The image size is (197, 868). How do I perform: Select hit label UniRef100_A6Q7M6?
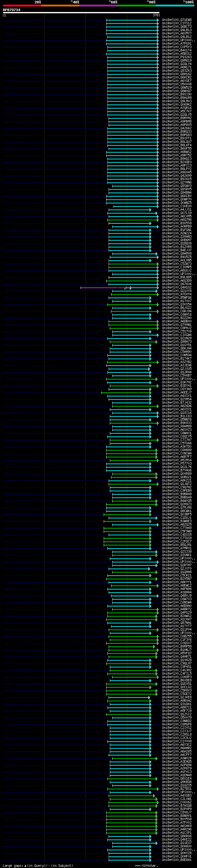(x=177, y=220)
